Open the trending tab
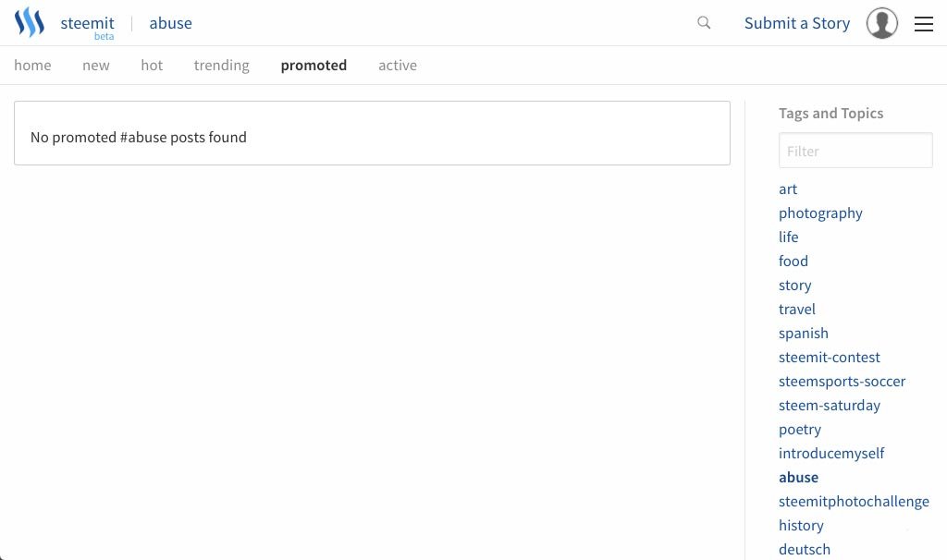This screenshot has width=947, height=560. point(221,66)
